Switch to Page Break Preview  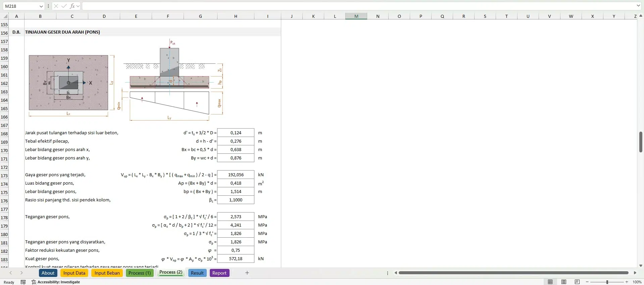point(577,282)
